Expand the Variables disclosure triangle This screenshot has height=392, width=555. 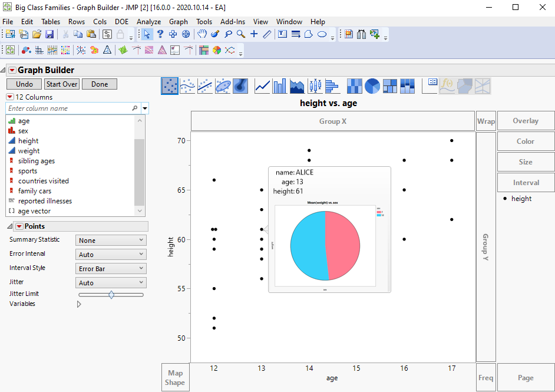[78, 304]
